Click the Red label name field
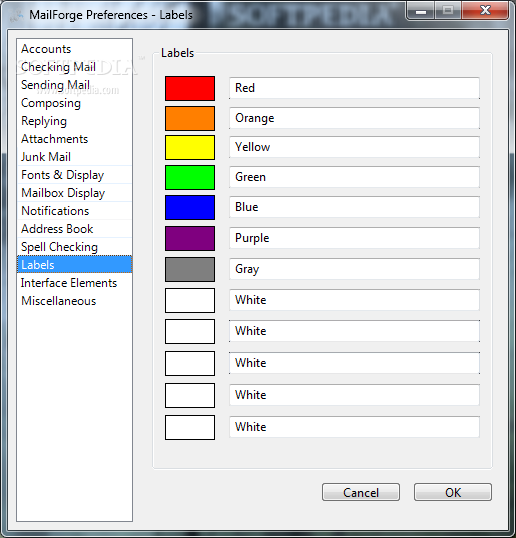This screenshot has height=538, width=516. pyautogui.click(x=354, y=88)
